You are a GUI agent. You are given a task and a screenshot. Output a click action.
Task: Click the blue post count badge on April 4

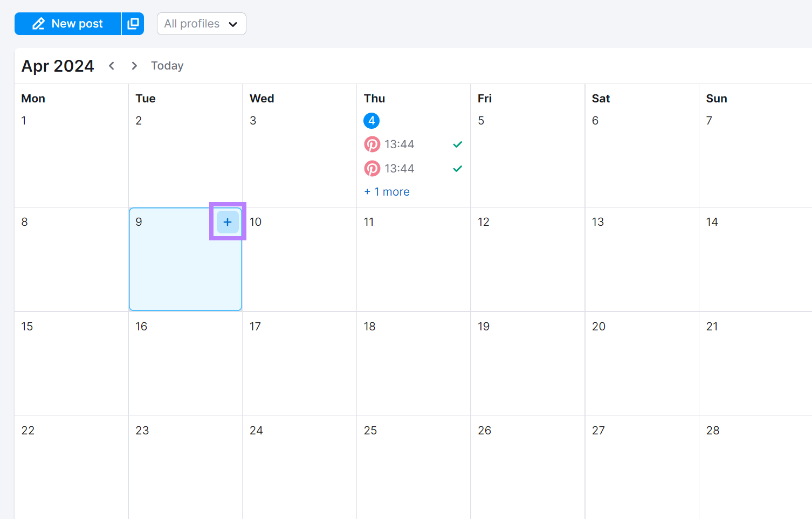[x=371, y=120]
